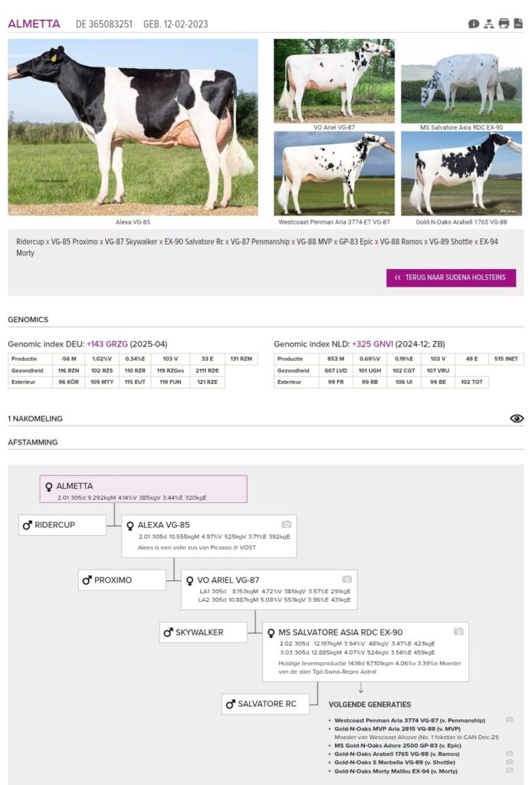Open Gold-N-Oaks Arabell 1765 VG-88 photo
Screen dimensions: 532x785
461,173
